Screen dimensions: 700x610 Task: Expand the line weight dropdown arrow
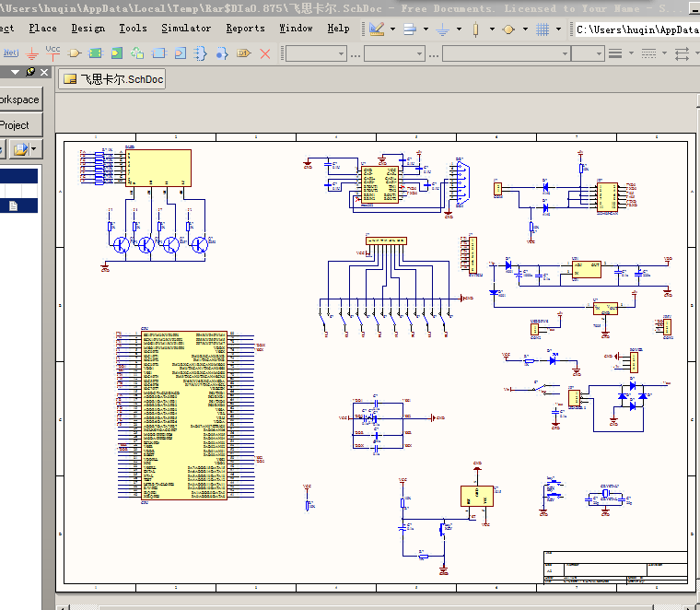point(631,53)
